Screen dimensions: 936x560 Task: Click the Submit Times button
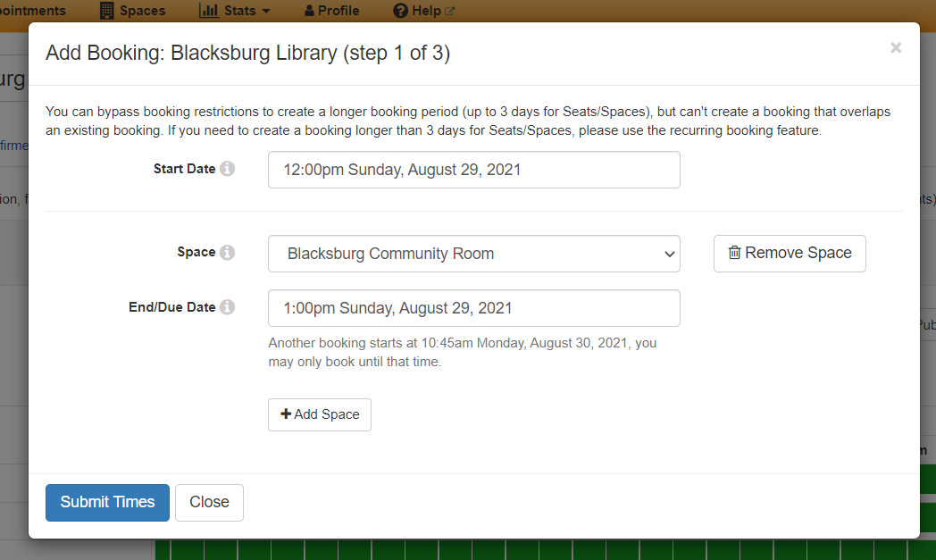(x=107, y=503)
